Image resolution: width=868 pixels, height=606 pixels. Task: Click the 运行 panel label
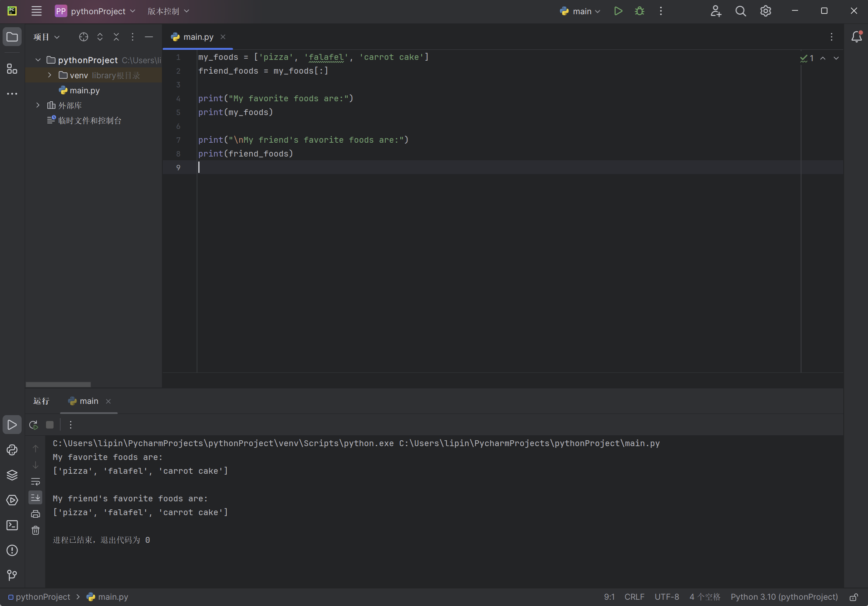[x=41, y=401]
